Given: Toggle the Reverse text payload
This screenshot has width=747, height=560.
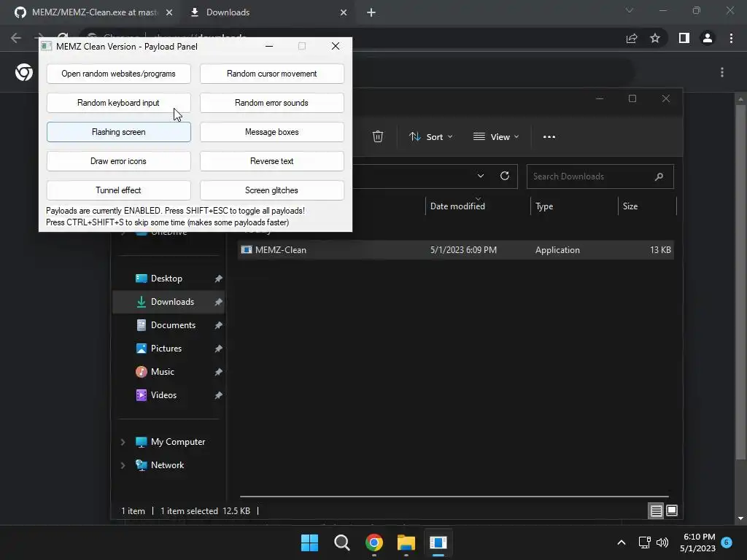Looking at the screenshot, I should coord(271,161).
